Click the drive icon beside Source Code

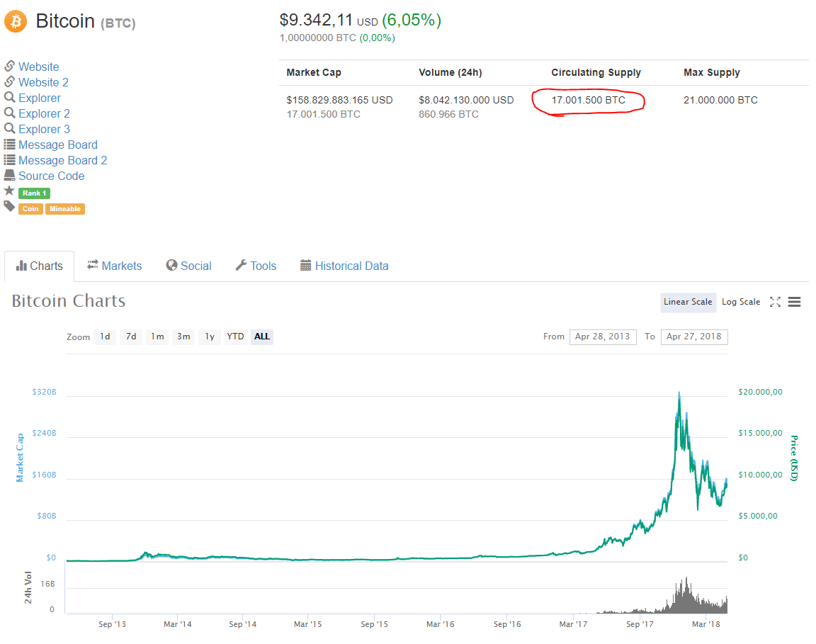[x=9, y=175]
